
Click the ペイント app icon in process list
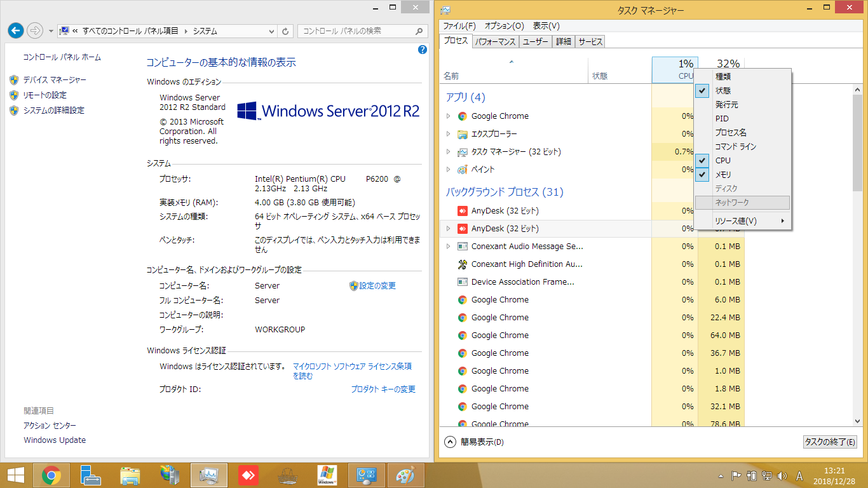tap(463, 170)
